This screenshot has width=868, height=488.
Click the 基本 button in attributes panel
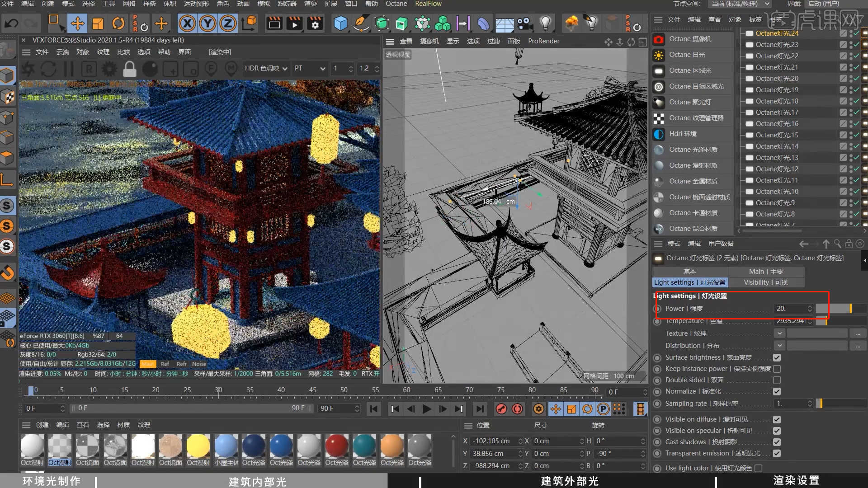tap(690, 271)
